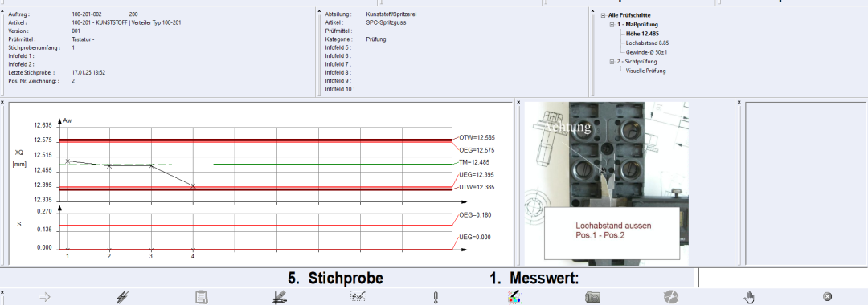Click the round cancel X icon at toolbar end
This screenshot has width=868, height=305.
click(827, 297)
